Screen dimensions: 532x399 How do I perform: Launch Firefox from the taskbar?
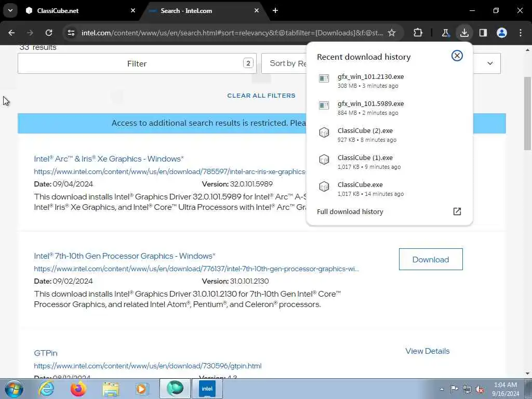click(x=78, y=389)
